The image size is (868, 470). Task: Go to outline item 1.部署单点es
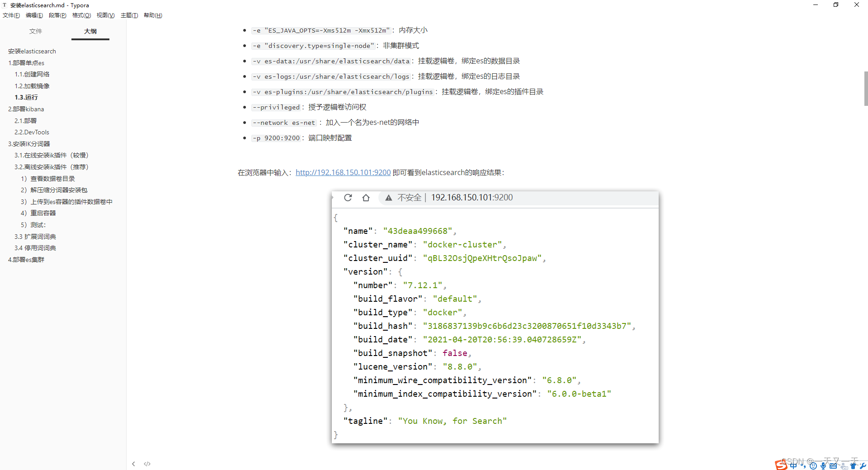point(26,63)
